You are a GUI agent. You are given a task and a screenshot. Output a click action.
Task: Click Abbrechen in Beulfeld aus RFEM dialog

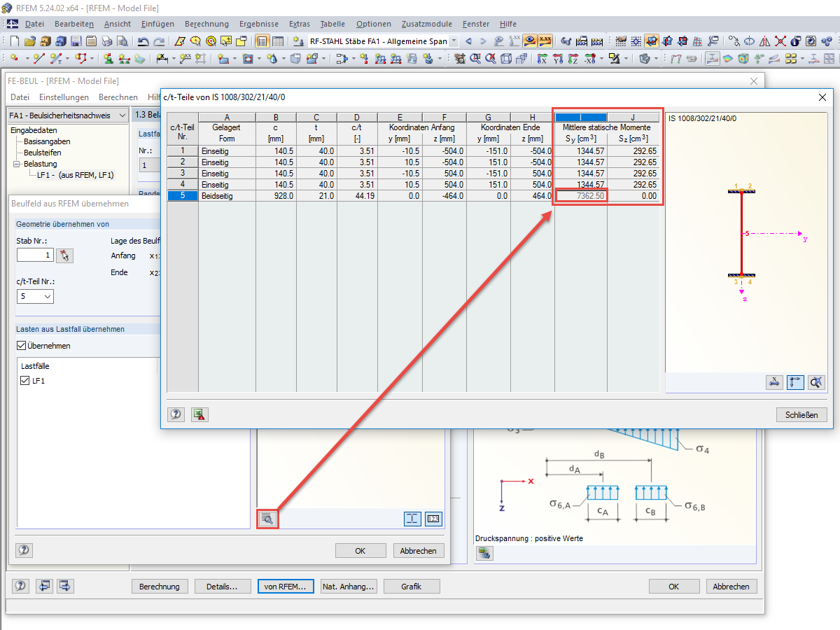(418, 550)
